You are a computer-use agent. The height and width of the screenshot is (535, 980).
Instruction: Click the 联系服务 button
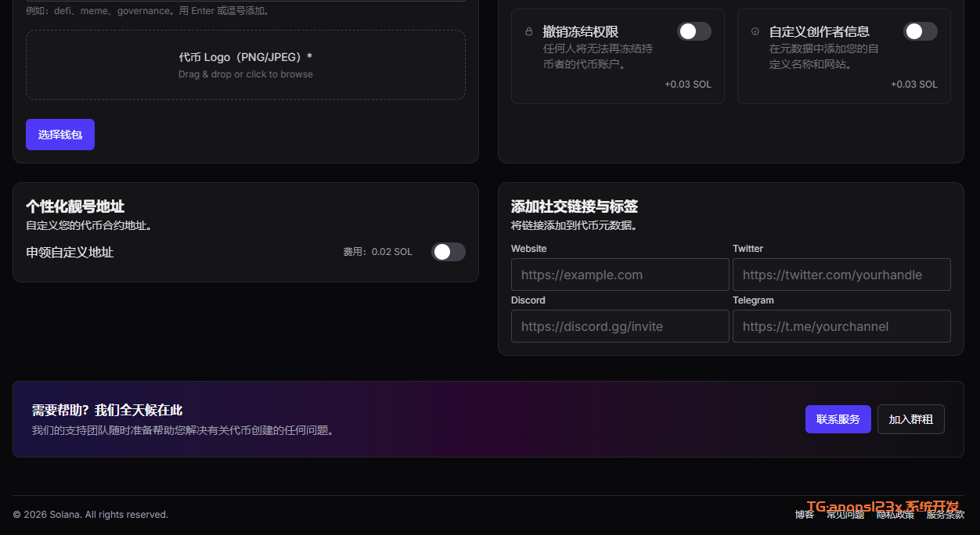(x=838, y=419)
